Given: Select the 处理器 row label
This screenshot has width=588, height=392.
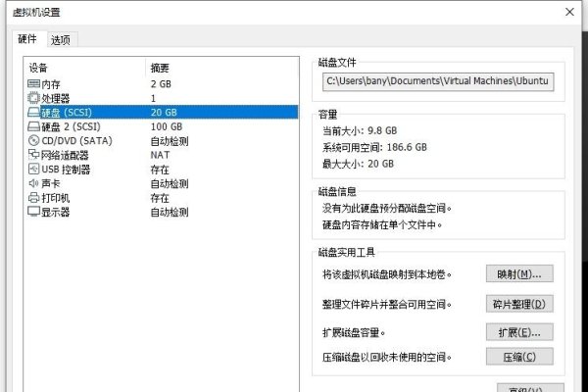Looking at the screenshot, I should [56, 98].
